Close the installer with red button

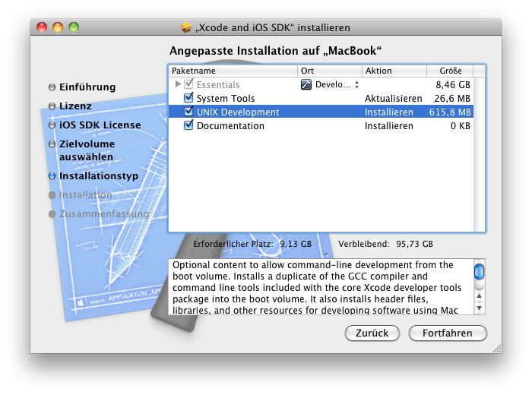(42, 27)
